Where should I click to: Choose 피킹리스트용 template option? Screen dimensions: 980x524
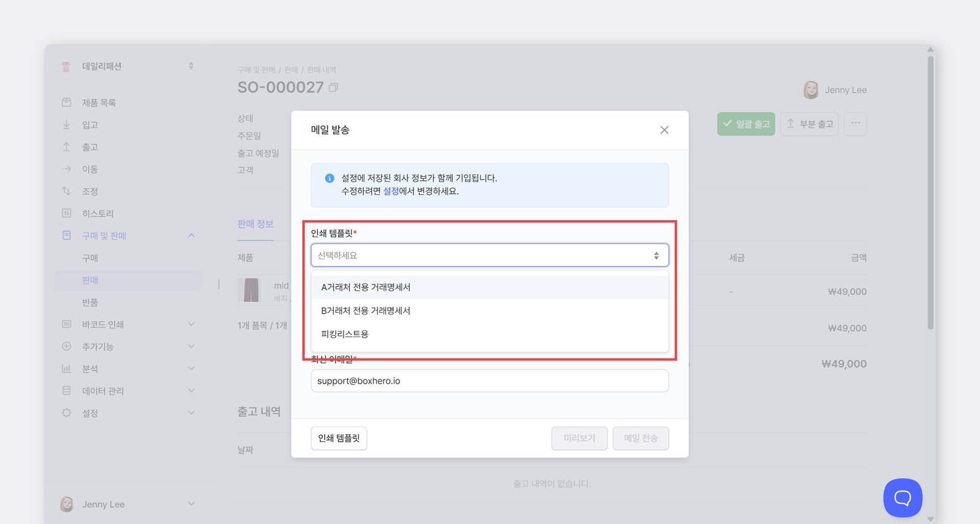(489, 334)
